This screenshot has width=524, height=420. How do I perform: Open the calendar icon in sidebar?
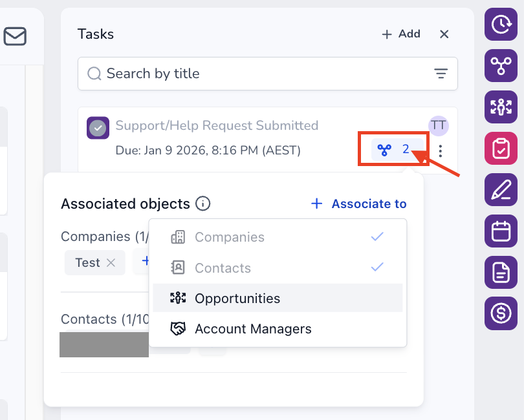501,231
